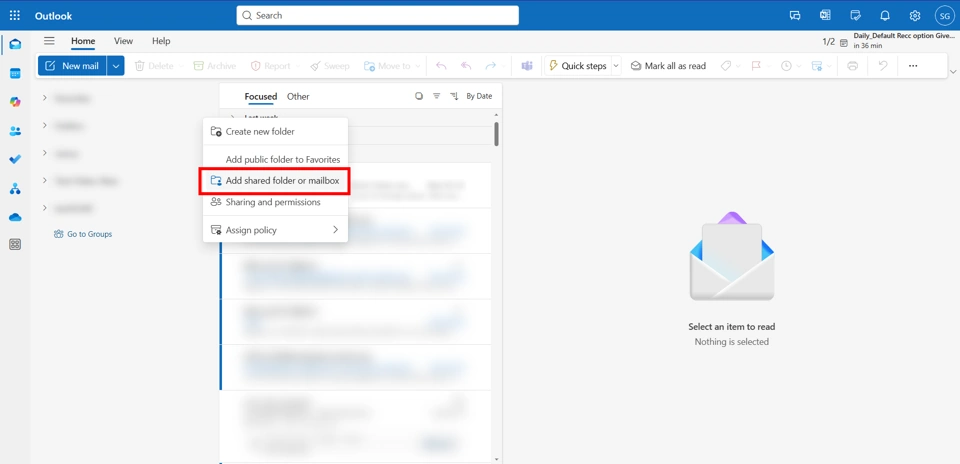
Task: Select the Focused inbox tab
Action: 261,96
